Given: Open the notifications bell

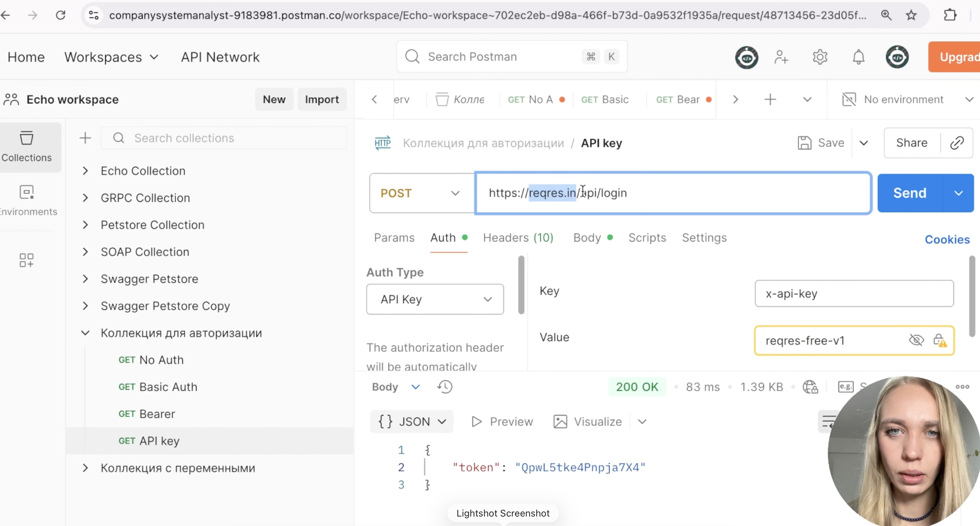Looking at the screenshot, I should (x=858, y=57).
